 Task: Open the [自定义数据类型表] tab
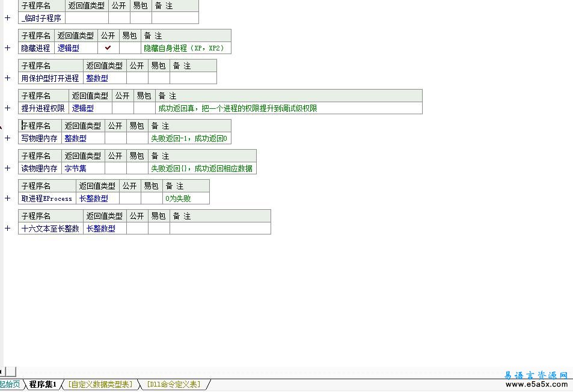pyautogui.click(x=100, y=384)
